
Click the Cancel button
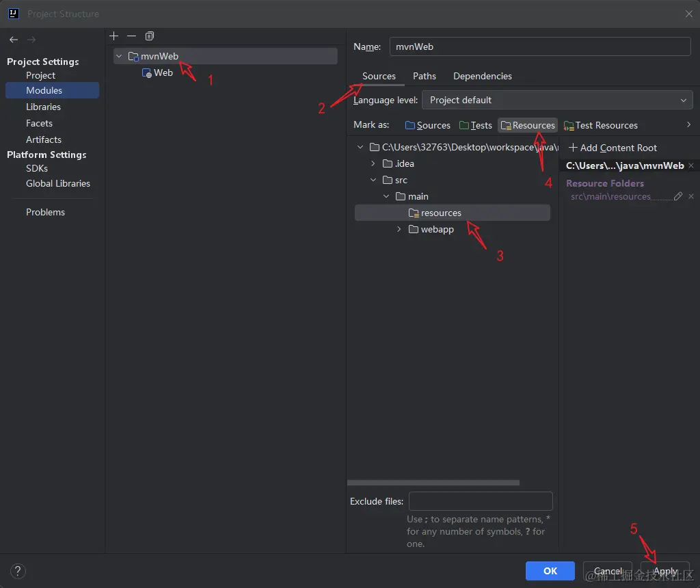click(x=607, y=571)
